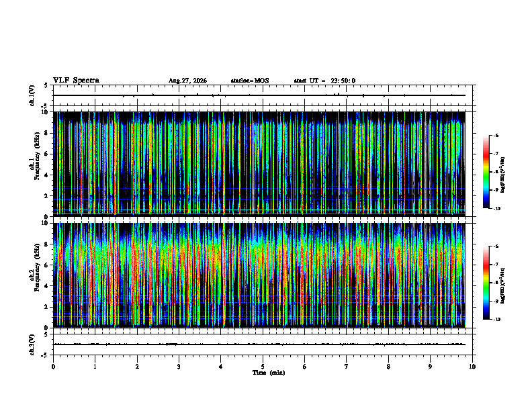Click the 7 minute tick on Time axis
Screen dimensions: 532x411
click(347, 367)
